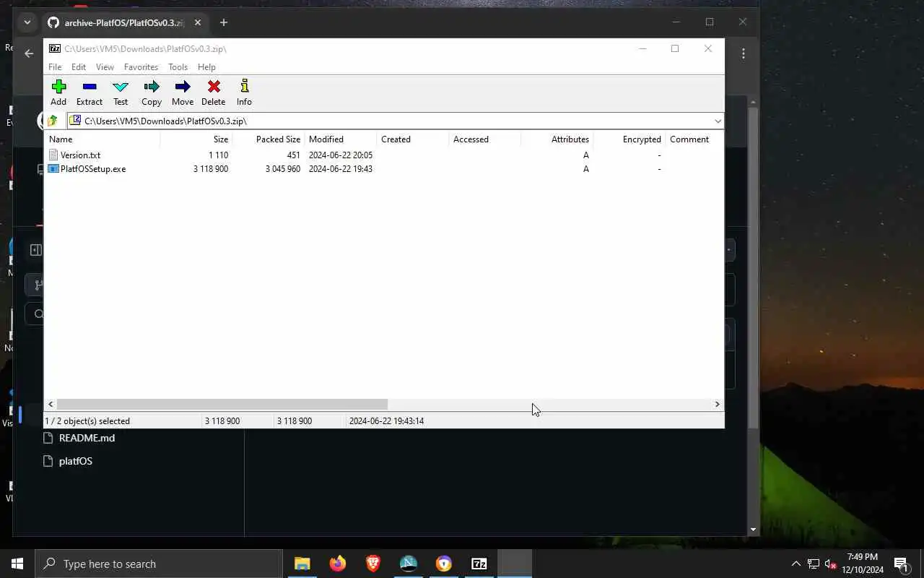Sort by the Comment column header
924x578 pixels.
click(x=694, y=139)
